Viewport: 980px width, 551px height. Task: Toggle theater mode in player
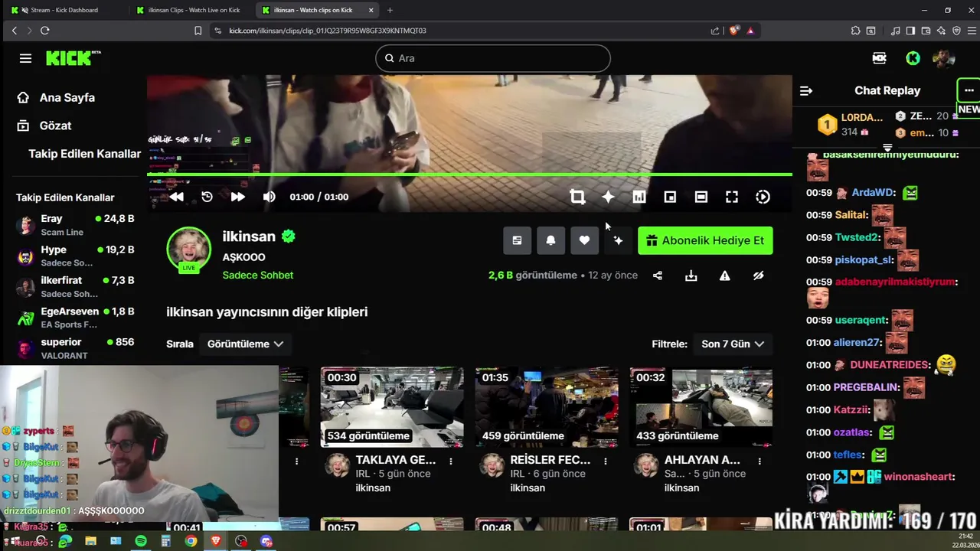(x=701, y=197)
